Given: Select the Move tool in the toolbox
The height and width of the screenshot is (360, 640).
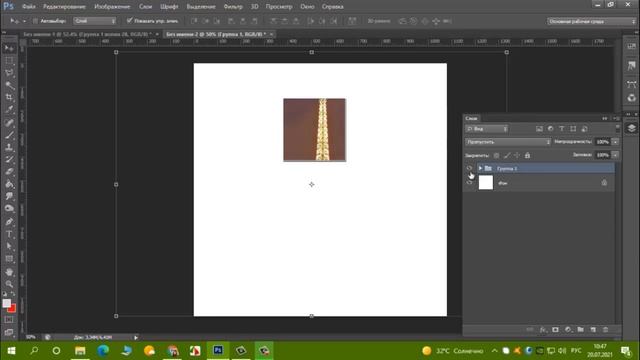Looking at the screenshot, I should 9,49.
